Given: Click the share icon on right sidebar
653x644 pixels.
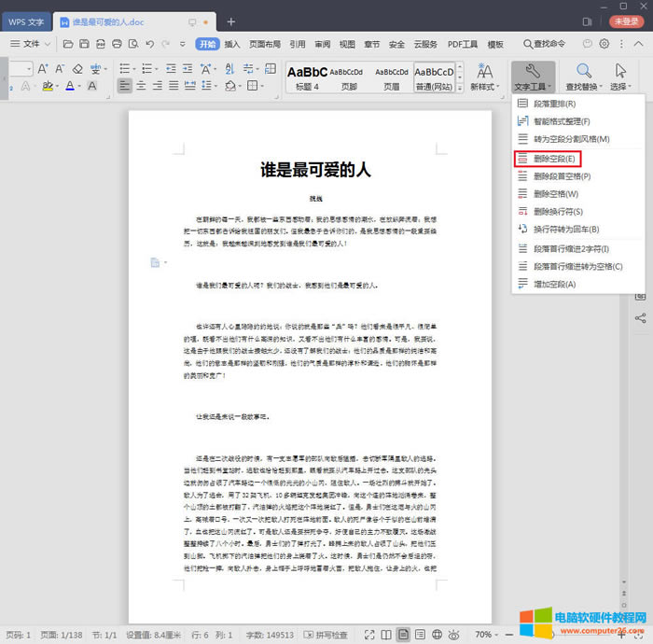Looking at the screenshot, I should 640,318.
